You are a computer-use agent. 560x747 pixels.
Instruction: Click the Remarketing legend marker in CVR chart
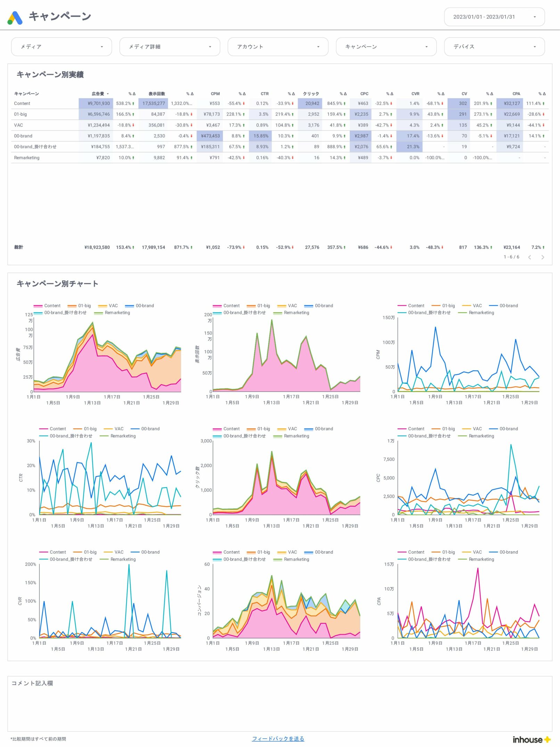tap(104, 559)
